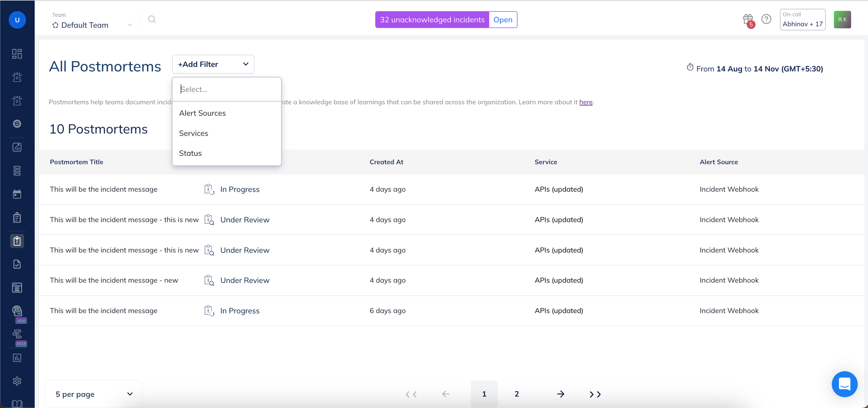Open the chat support bubble
This screenshot has width=868, height=408.
(x=844, y=384)
